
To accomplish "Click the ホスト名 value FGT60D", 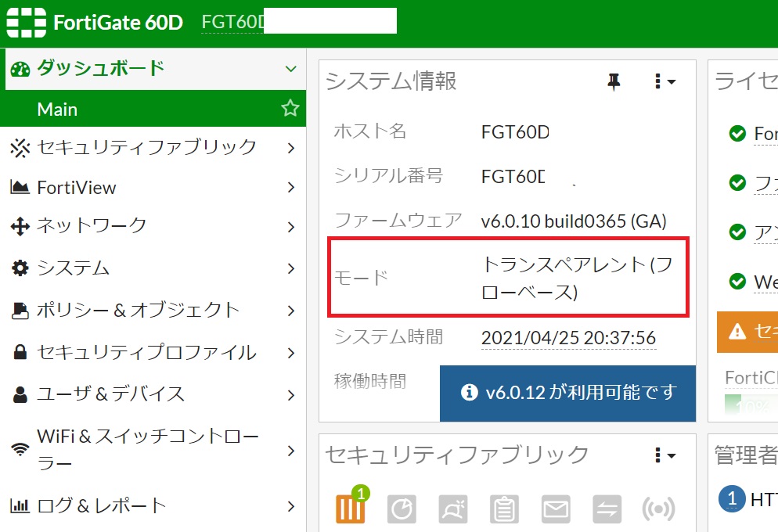I will tap(515, 132).
